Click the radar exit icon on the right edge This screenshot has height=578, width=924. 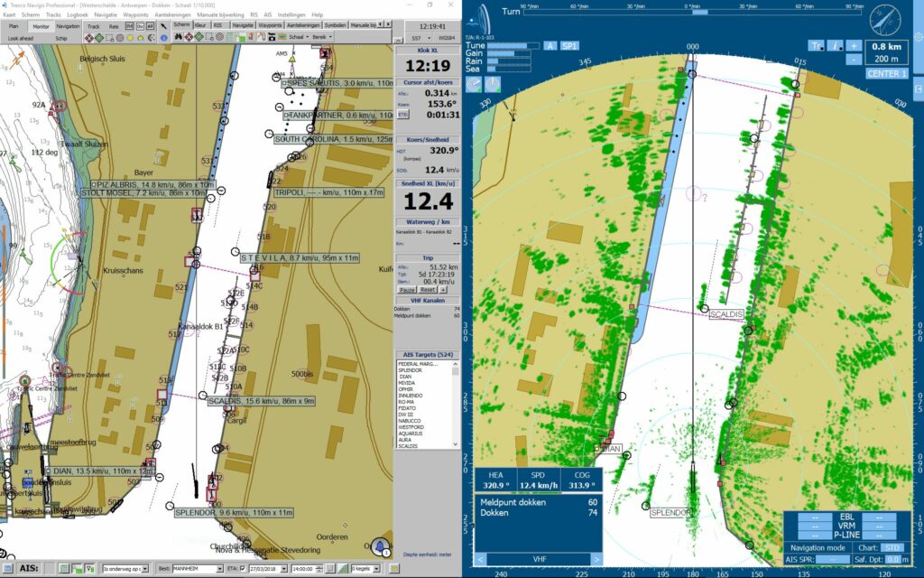918,89
